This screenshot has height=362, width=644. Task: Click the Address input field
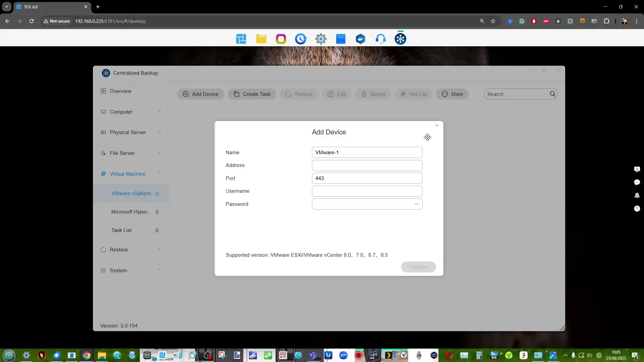point(367,165)
